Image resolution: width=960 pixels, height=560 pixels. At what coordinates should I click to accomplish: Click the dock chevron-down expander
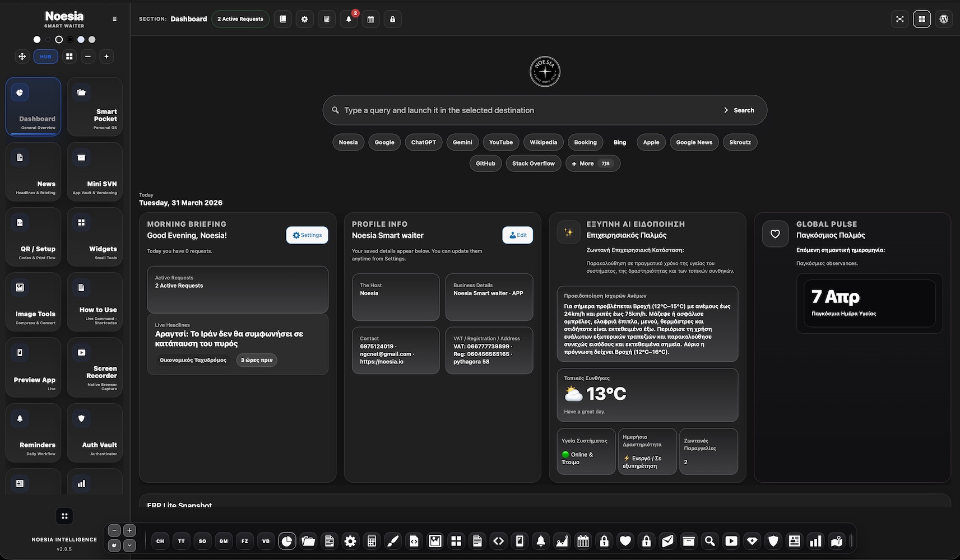[x=129, y=545]
